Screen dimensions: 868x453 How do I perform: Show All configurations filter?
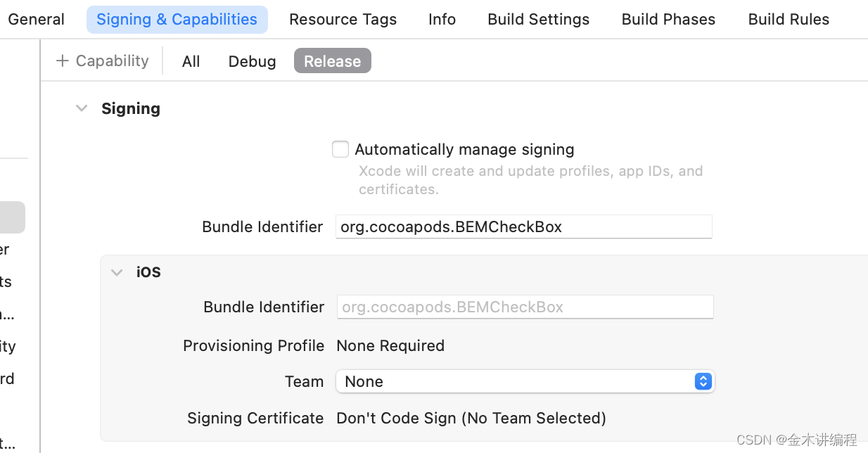point(191,61)
